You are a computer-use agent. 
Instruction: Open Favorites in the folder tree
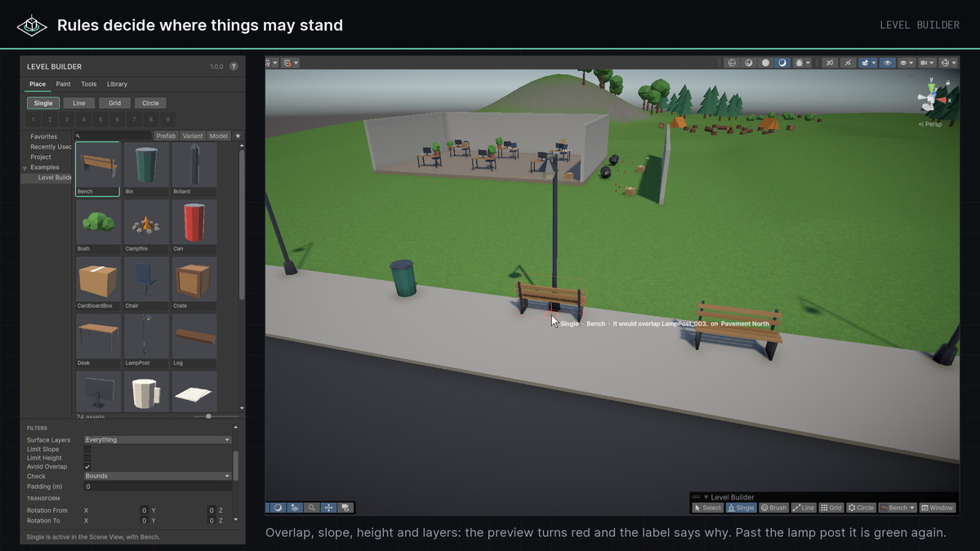44,136
